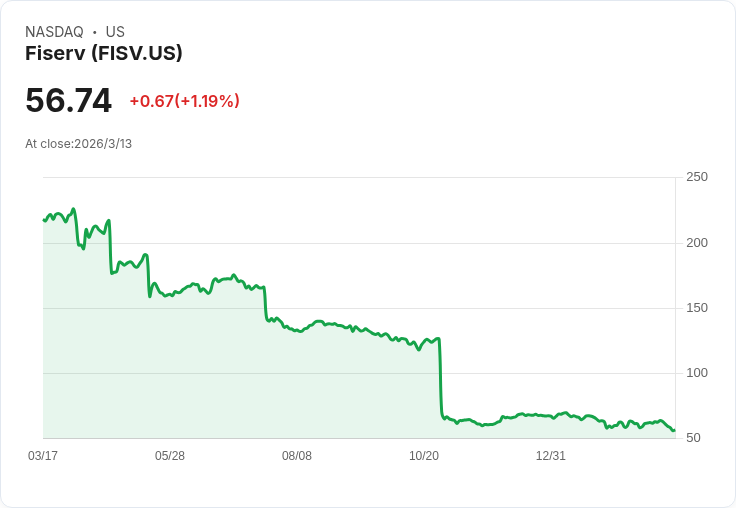Click the end point of the price line
The width and height of the screenshot is (736, 508).
pos(674,430)
